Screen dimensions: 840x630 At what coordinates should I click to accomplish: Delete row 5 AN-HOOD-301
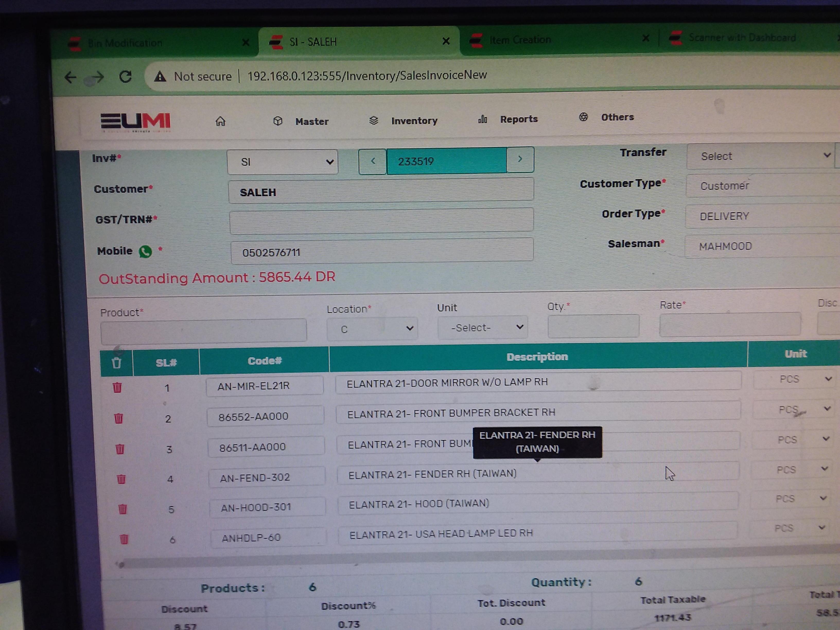coord(122,509)
